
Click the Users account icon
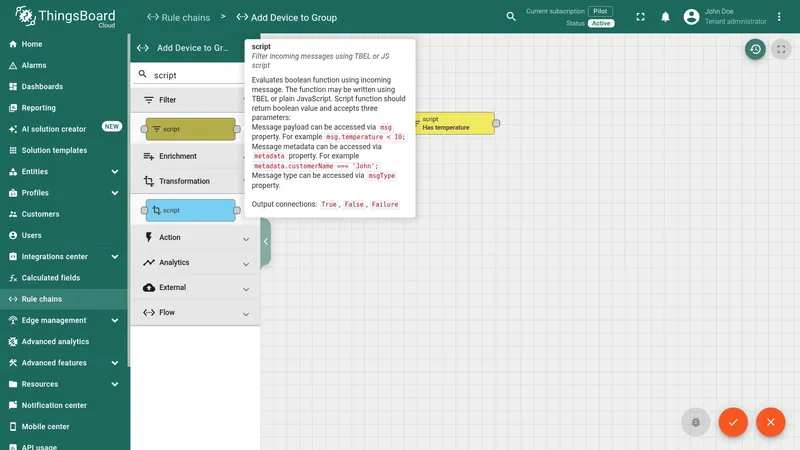click(x=13, y=236)
